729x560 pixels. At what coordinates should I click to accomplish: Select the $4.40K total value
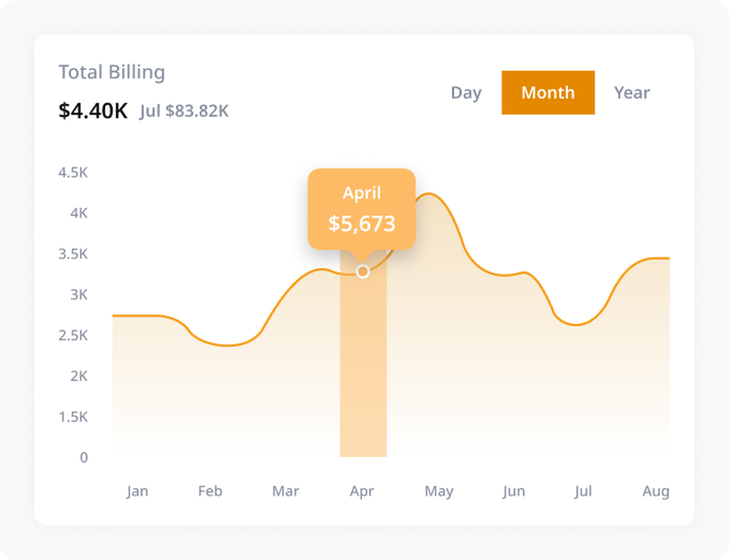click(x=94, y=110)
